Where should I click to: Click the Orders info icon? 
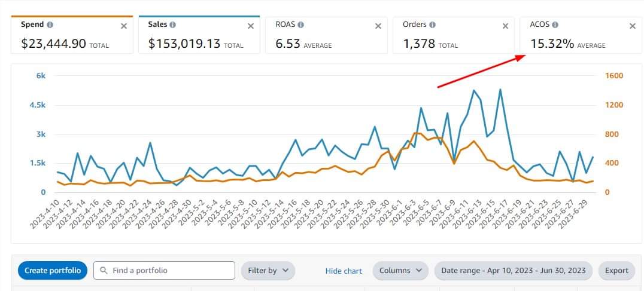pyautogui.click(x=433, y=25)
